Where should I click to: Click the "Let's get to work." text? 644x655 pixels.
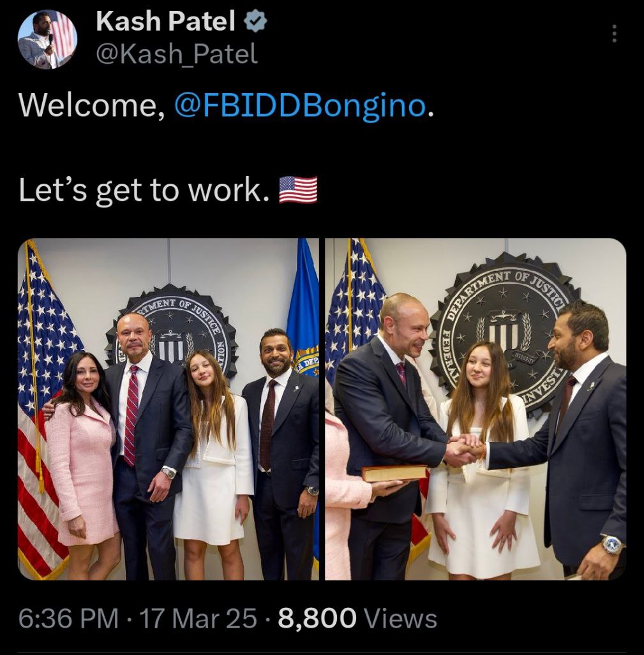[145, 190]
